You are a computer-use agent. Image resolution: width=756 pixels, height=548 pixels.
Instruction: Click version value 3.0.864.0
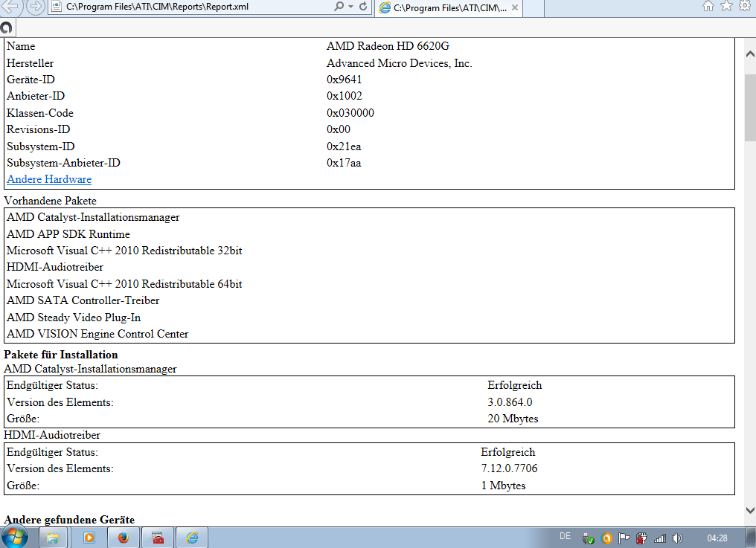click(x=510, y=402)
